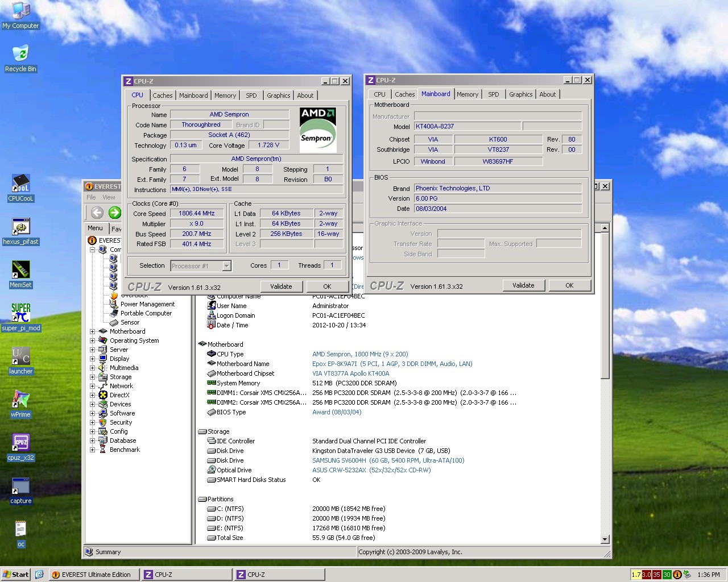Switch to Caches tab in left CPU-Z
The width and height of the screenshot is (728, 582).
click(162, 95)
